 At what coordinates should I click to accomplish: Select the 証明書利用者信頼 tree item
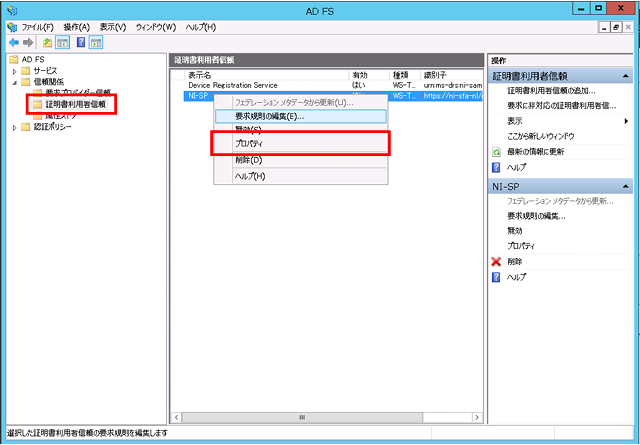76,105
